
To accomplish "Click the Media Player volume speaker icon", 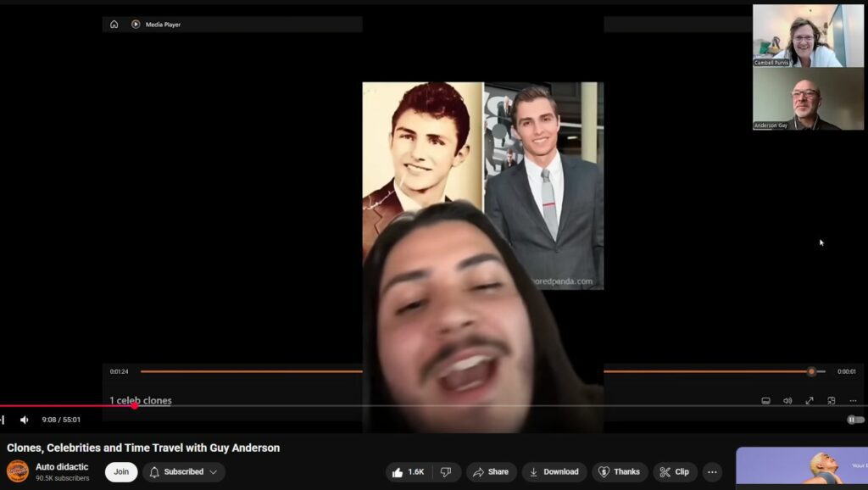I will 787,400.
